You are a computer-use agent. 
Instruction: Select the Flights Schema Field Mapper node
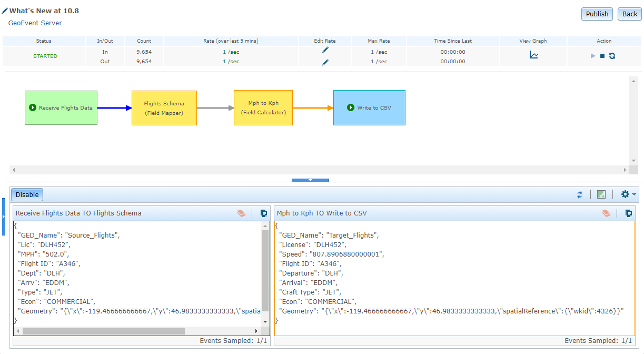click(x=164, y=108)
